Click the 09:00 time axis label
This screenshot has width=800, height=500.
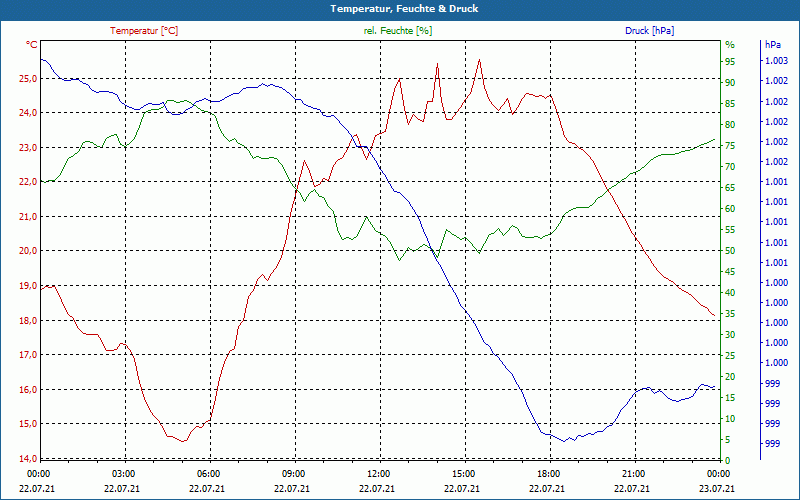(x=293, y=474)
